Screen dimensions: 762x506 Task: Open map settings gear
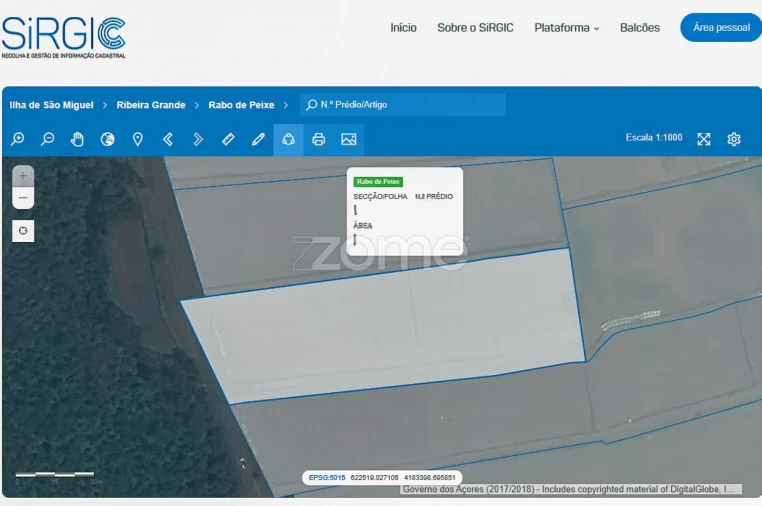(734, 139)
